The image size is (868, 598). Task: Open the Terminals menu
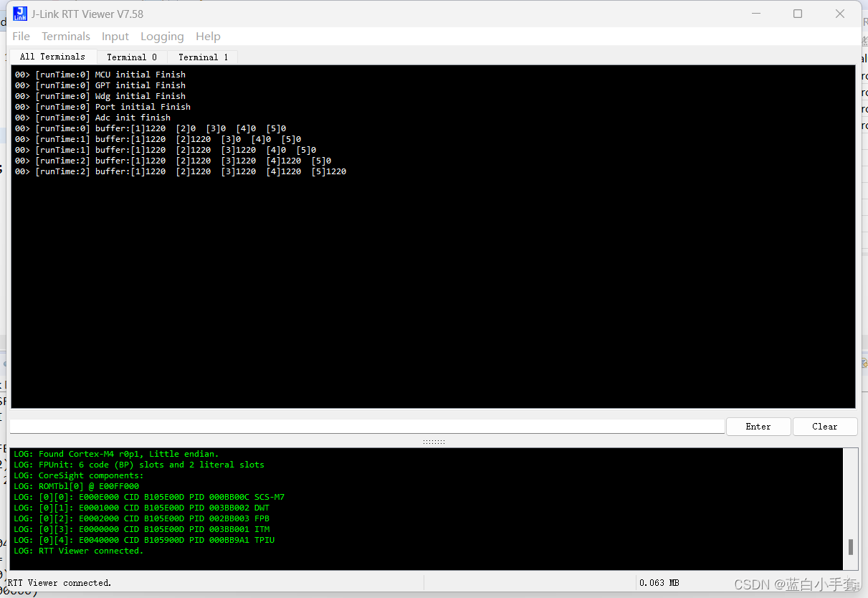tap(66, 36)
